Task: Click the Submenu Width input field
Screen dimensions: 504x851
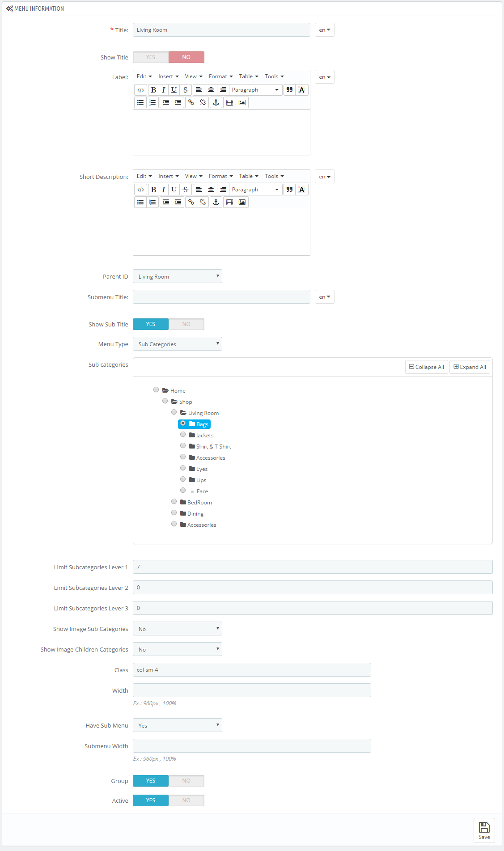Action: (252, 746)
